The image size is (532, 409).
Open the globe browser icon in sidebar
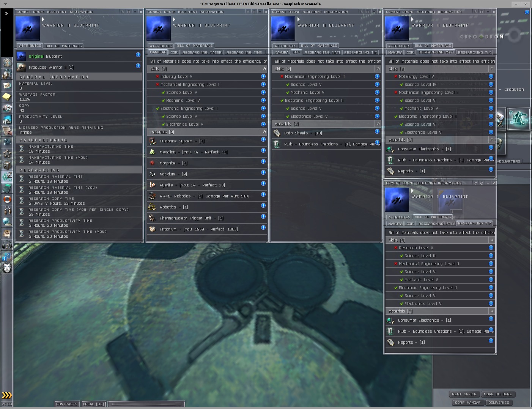click(7, 222)
